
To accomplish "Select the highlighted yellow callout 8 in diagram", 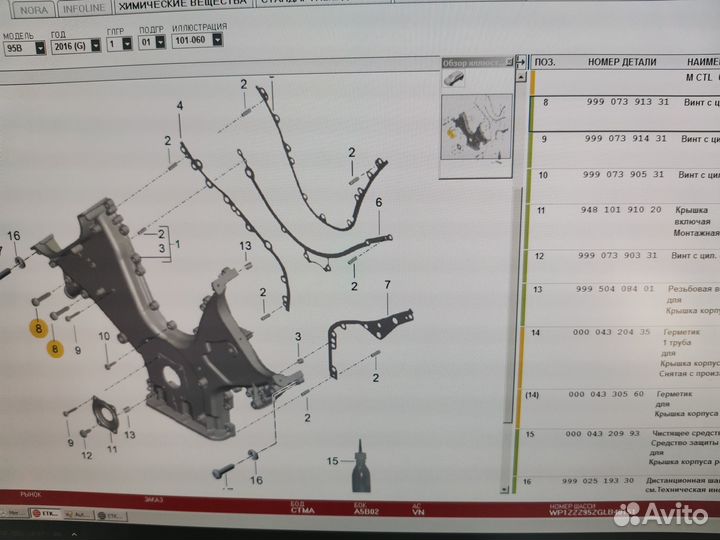I will (40, 327).
